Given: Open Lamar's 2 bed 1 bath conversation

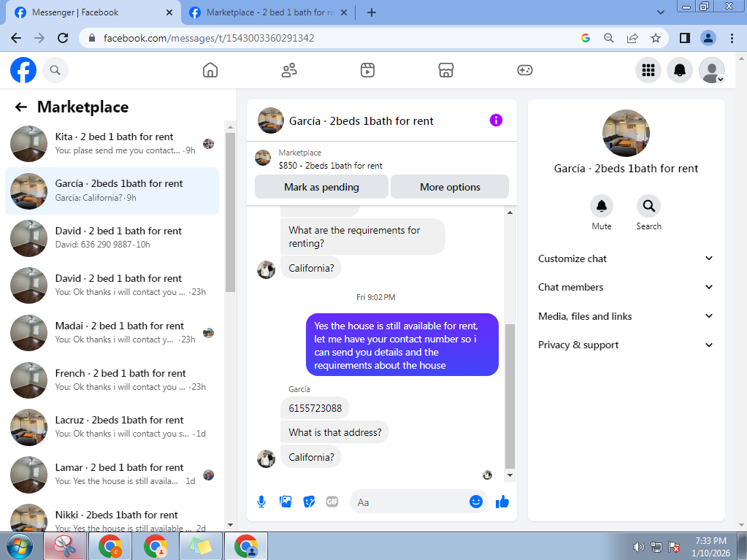Looking at the screenshot, I should [x=112, y=475].
